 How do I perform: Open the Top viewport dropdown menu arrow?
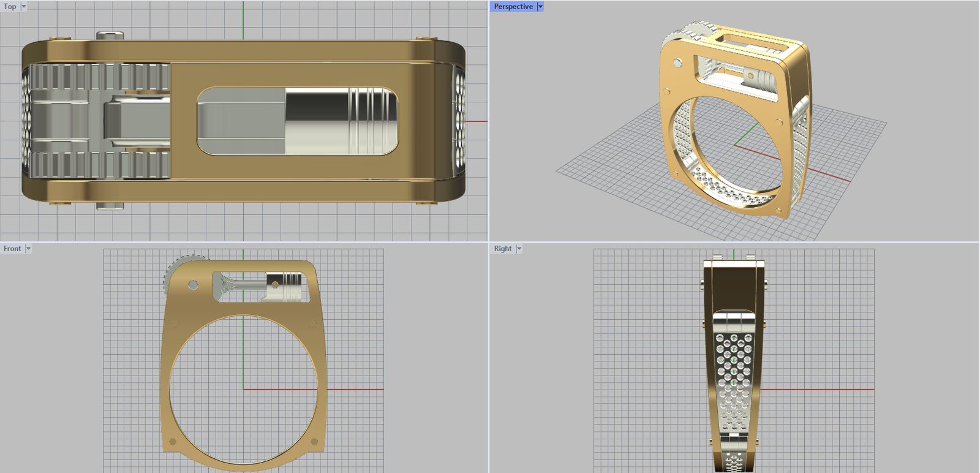24,7
